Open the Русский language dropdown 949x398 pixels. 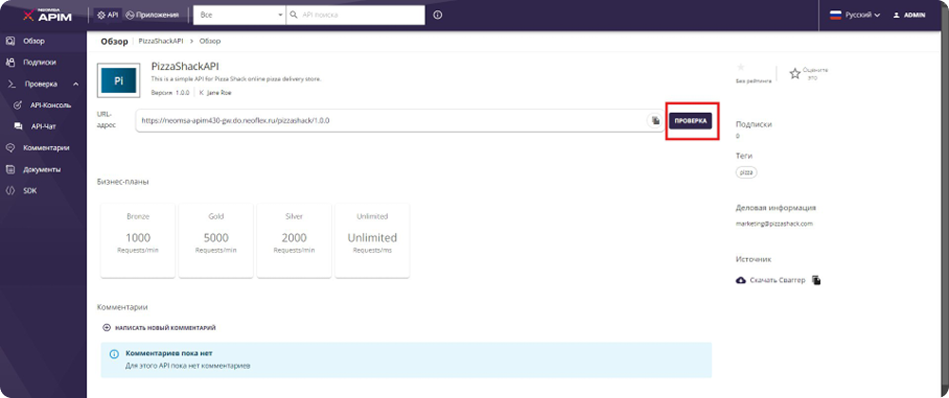tap(854, 15)
